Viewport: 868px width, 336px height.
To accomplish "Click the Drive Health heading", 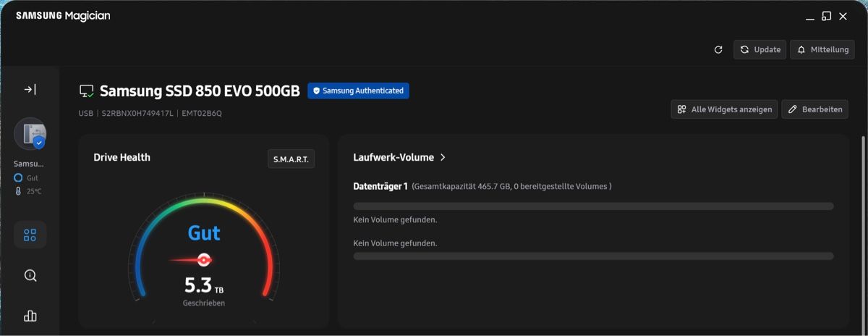I will click(122, 157).
